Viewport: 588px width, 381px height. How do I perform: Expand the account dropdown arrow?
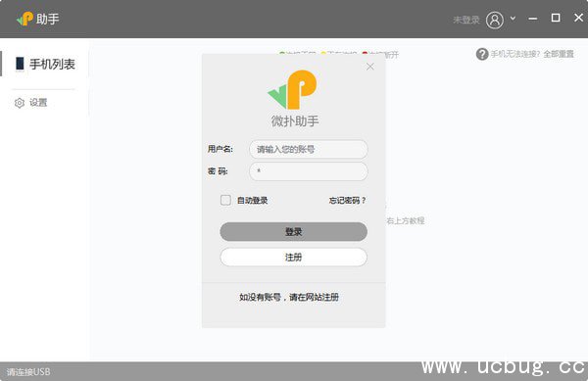coord(513,18)
